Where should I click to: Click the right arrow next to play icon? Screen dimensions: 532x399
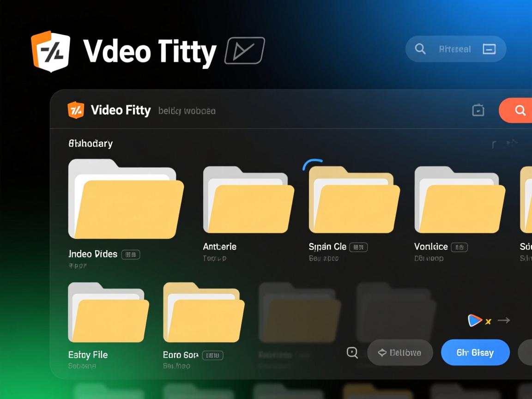[x=504, y=320]
